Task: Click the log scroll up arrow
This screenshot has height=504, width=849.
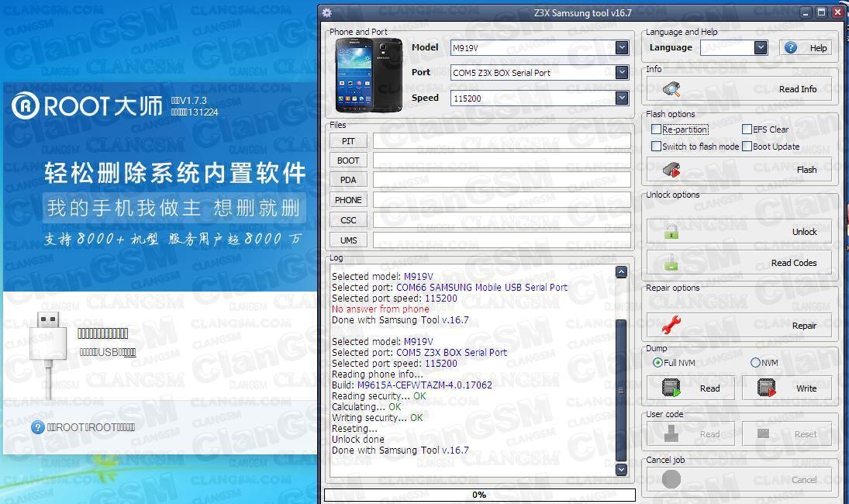Action: pyautogui.click(x=621, y=271)
